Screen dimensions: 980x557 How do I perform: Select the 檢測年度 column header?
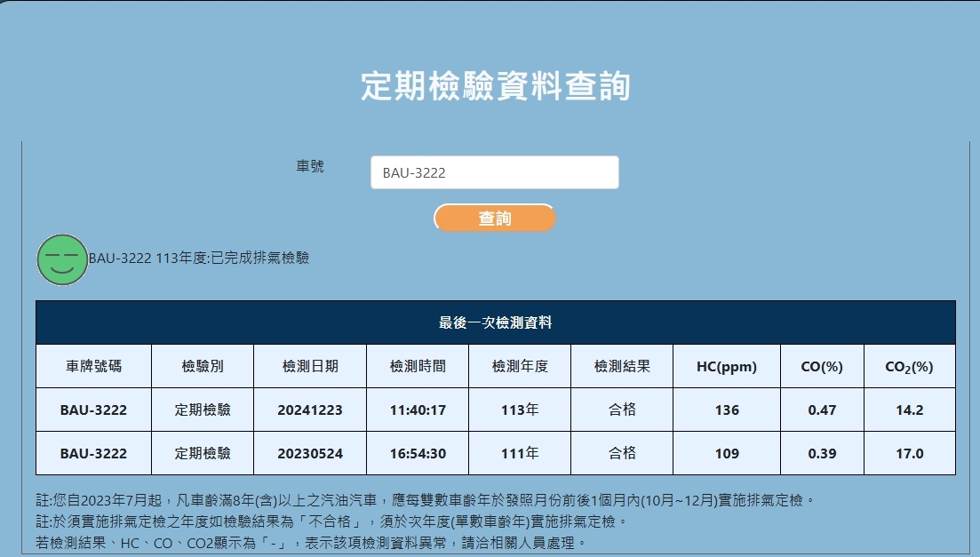520,366
